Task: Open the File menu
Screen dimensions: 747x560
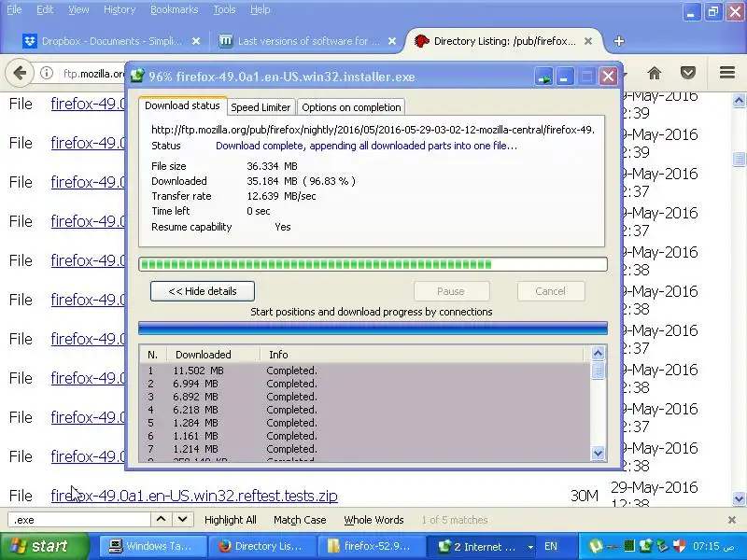Action: (14, 9)
